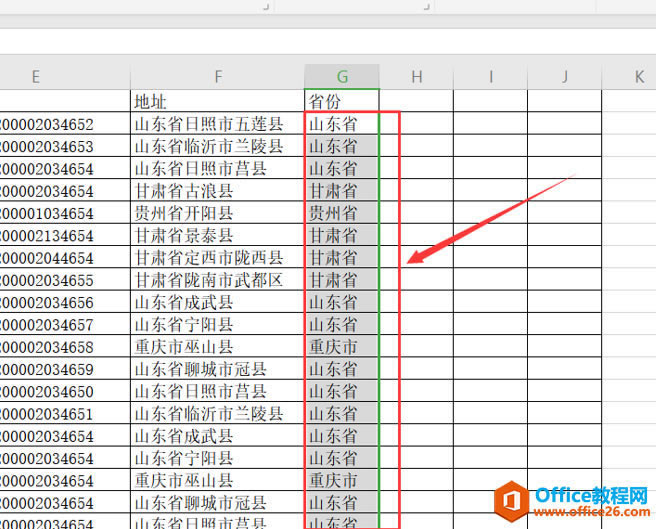Click number cell ending in 2034657
The image size is (657, 529).
[x=65, y=324]
